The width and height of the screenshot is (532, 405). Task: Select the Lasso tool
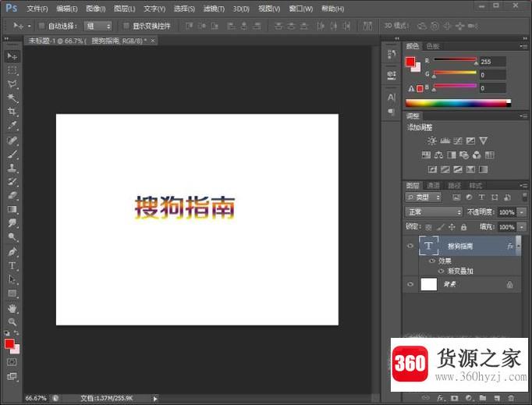click(x=12, y=84)
